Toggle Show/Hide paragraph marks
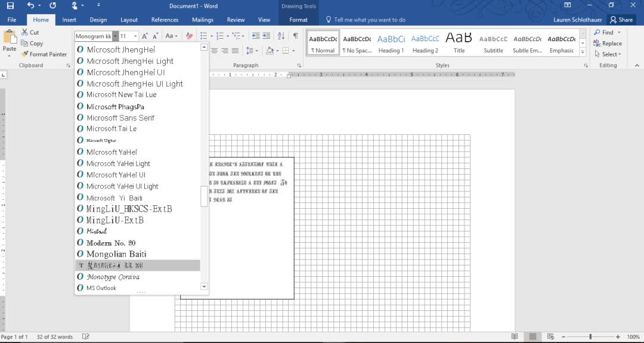The height and width of the screenshot is (343, 644). [295, 36]
